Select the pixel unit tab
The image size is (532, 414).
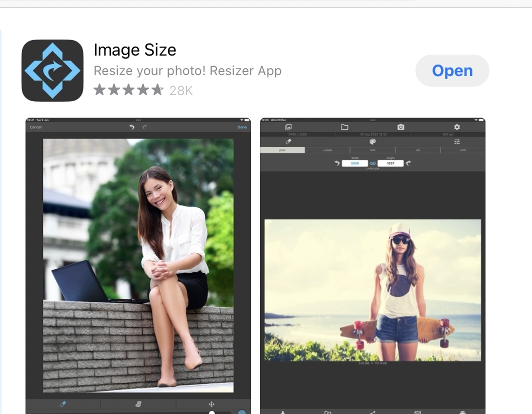point(282,150)
